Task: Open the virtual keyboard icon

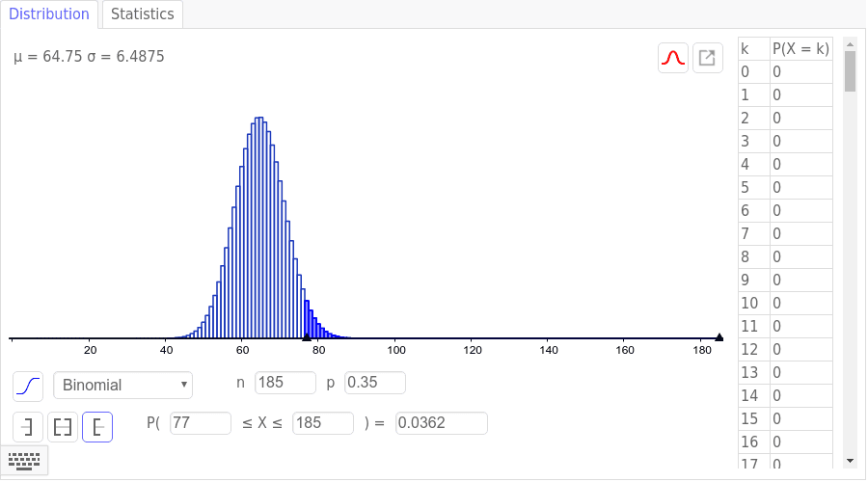Action: 24,461
